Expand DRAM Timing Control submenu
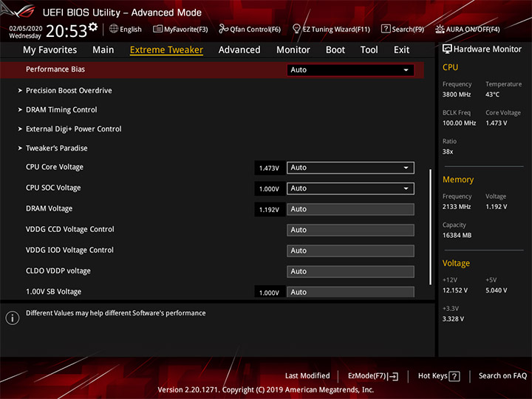This screenshot has width=532, height=399. point(61,110)
